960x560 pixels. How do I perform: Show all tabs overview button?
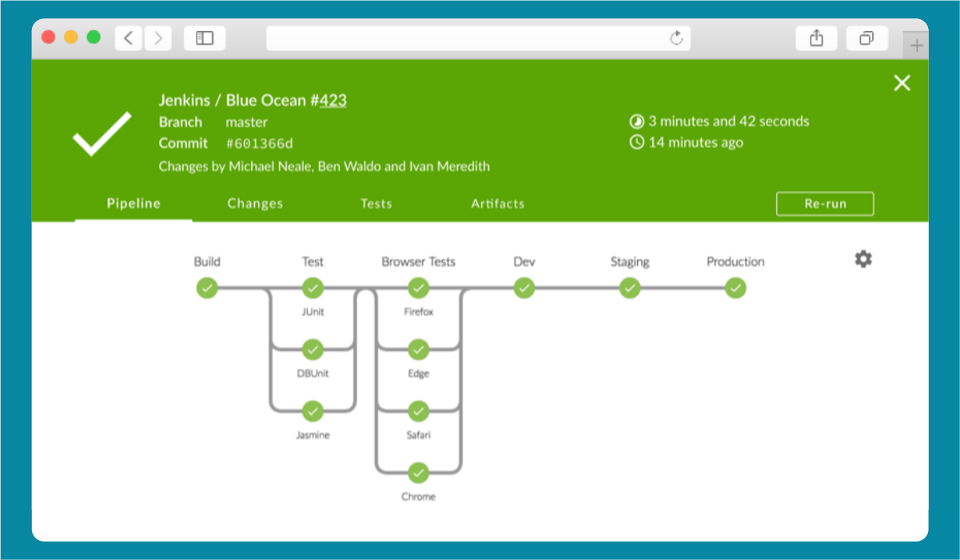pos(866,38)
